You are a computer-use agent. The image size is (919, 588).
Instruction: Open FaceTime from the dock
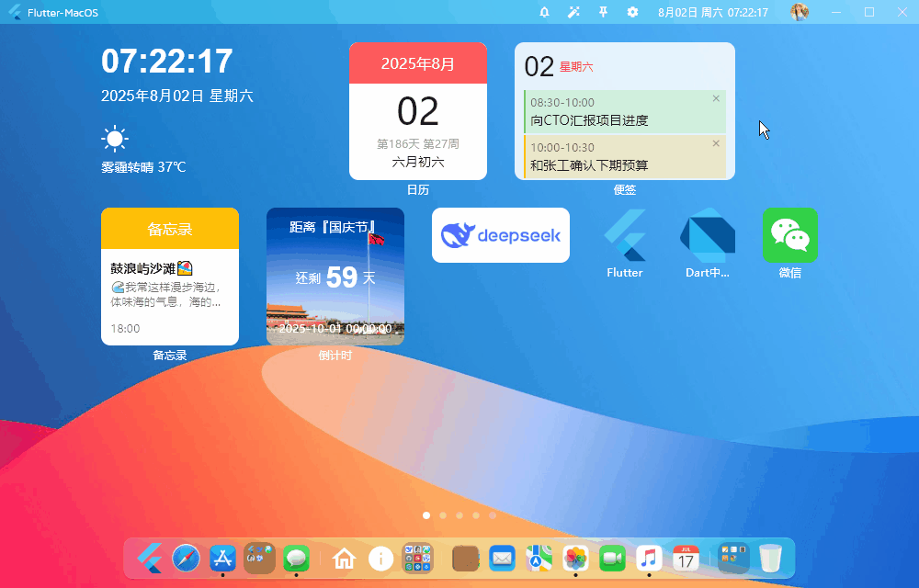point(612,558)
